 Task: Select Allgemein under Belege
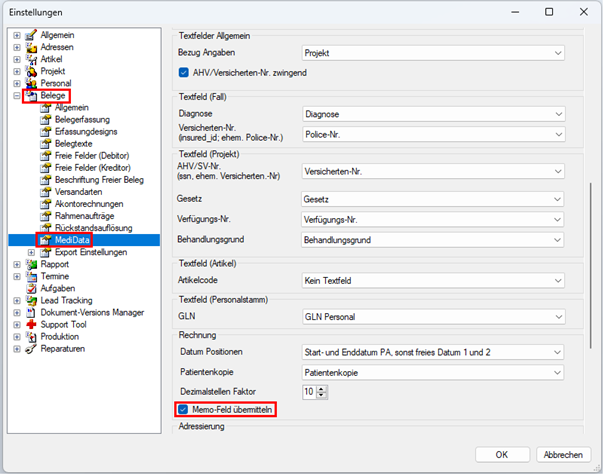72,108
